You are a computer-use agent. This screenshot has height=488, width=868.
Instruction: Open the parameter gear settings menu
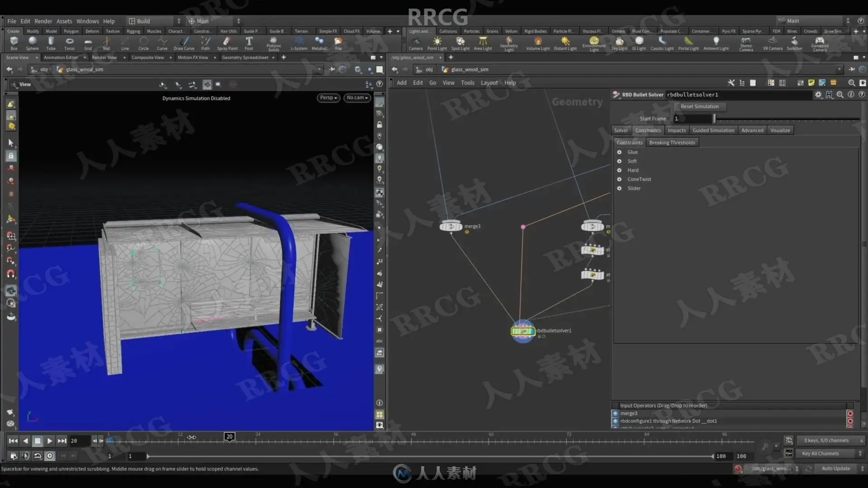click(x=818, y=94)
